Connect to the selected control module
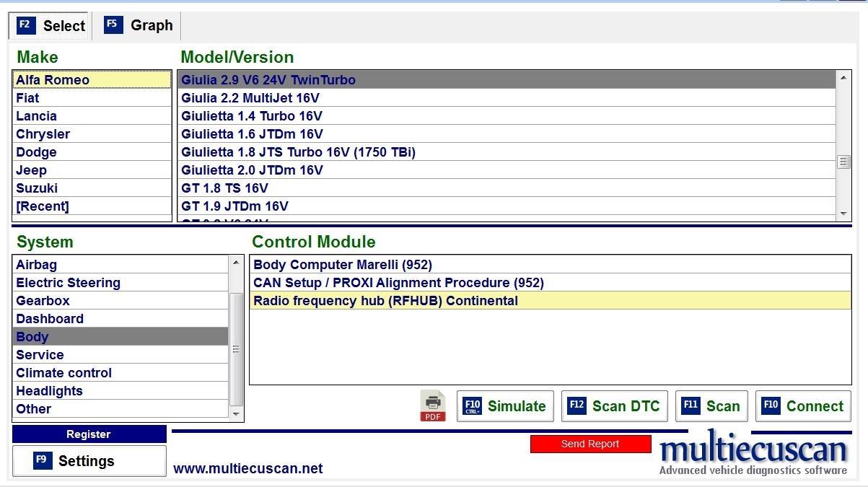The width and height of the screenshot is (868, 487). [x=803, y=406]
